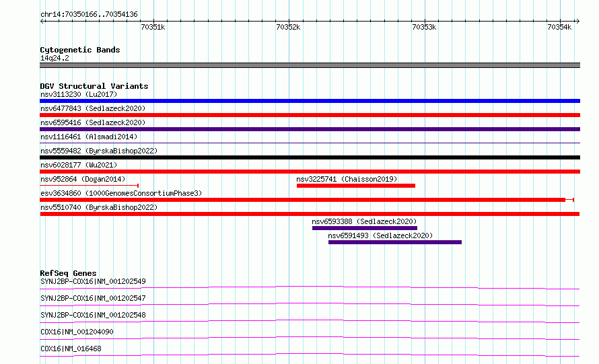Click the RefSeq Genes track title
Image resolution: width=599 pixels, height=364 pixels.
(68, 273)
